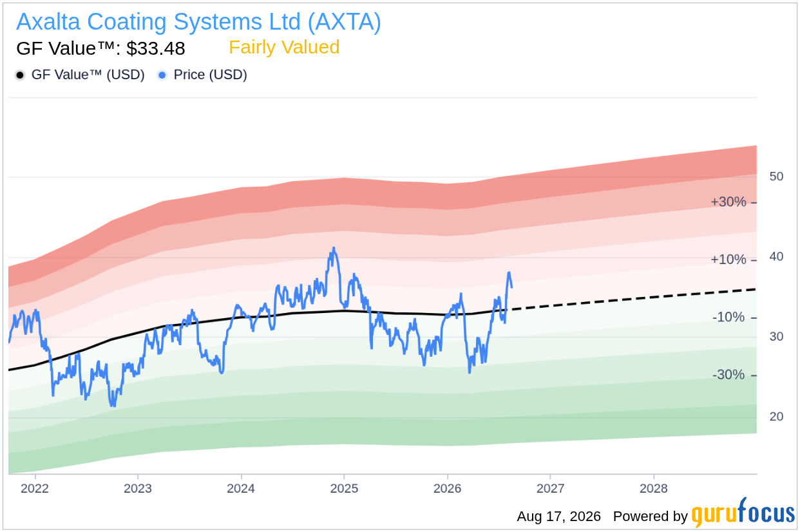Click the 2028 x-axis label

[654, 488]
